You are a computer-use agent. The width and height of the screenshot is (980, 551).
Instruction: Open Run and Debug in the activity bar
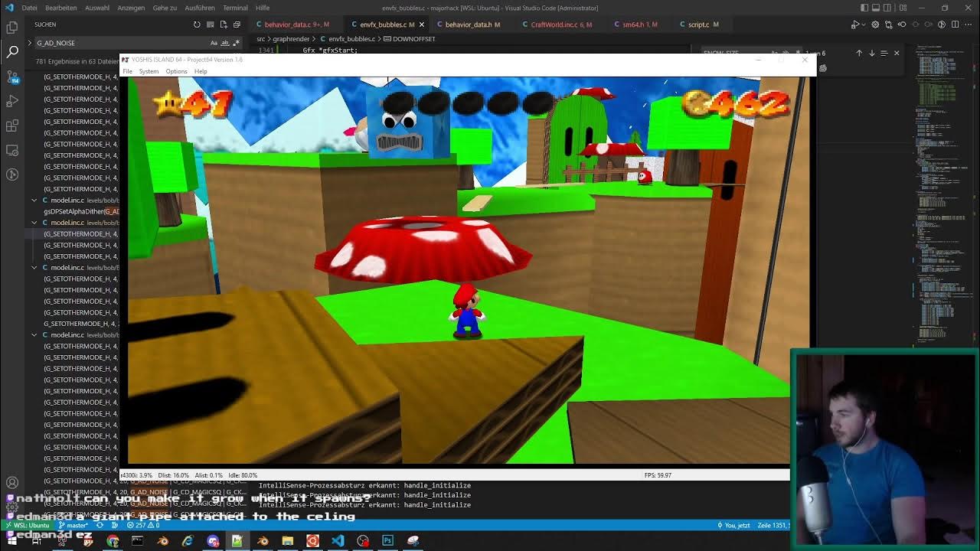click(12, 101)
